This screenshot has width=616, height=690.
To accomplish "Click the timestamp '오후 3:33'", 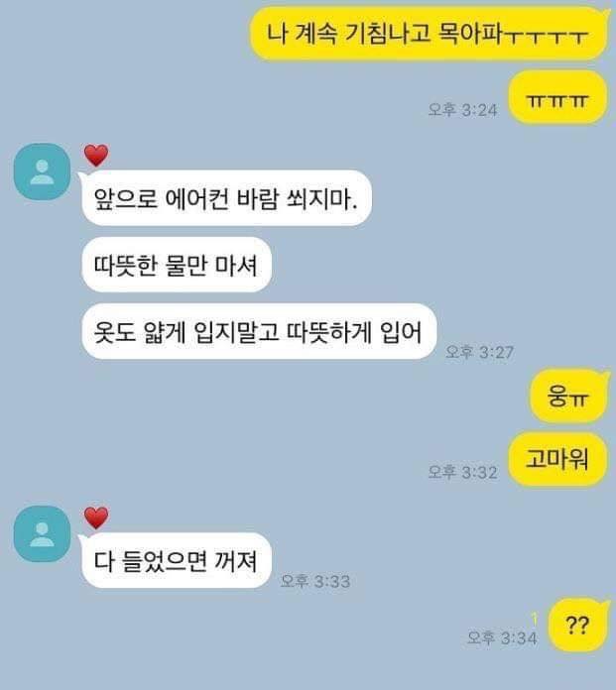I will (x=315, y=581).
